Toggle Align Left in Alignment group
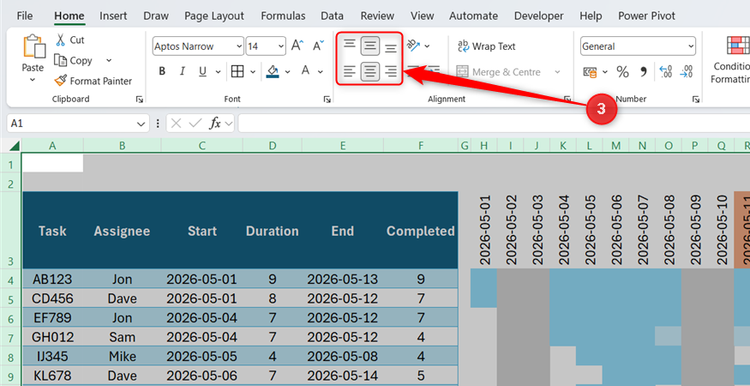Screen dimensions: 750x386 click(350, 72)
